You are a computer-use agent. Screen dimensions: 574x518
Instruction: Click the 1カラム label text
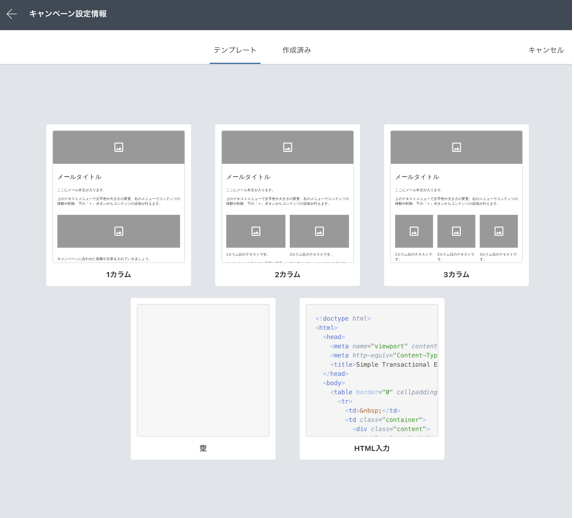coord(119,275)
